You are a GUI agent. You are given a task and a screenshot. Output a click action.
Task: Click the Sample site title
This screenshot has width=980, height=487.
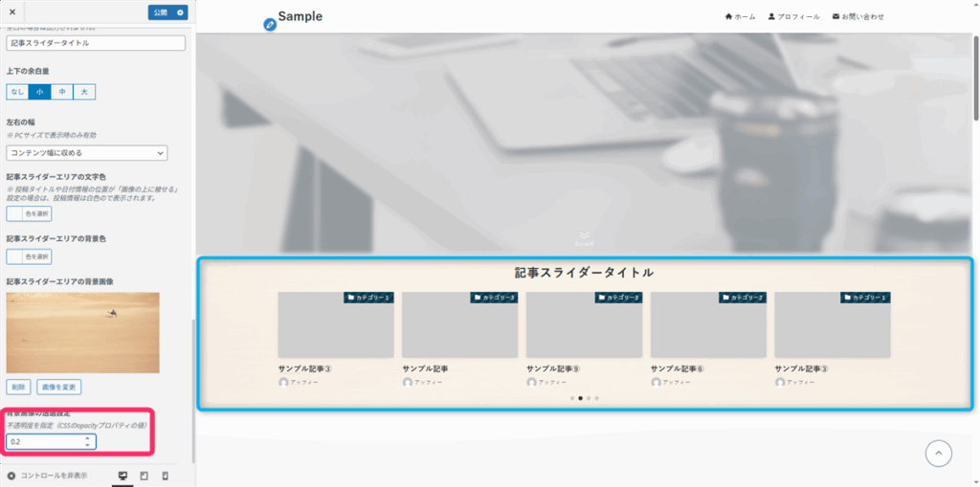(x=300, y=17)
